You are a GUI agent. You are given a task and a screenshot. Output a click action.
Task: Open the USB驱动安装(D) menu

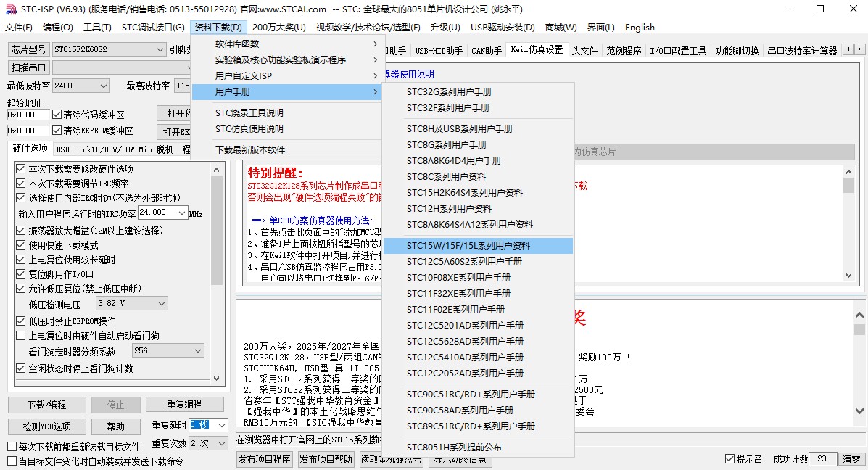pyautogui.click(x=503, y=27)
